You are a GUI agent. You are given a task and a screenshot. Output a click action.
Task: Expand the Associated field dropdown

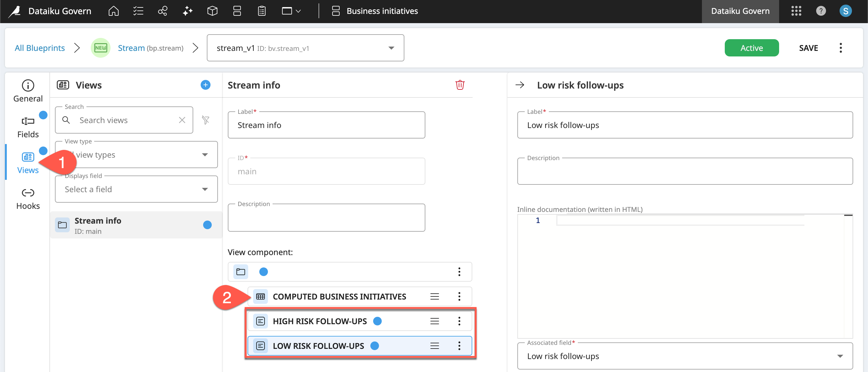[x=685, y=356]
